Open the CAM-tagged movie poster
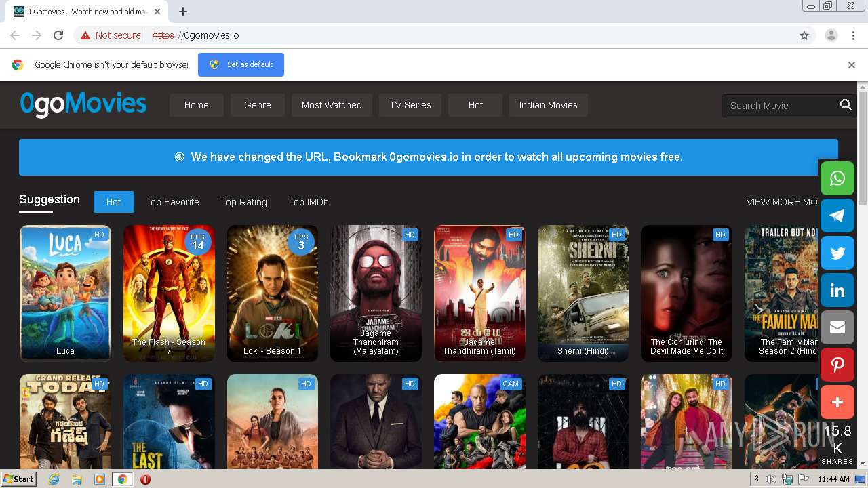This screenshot has height=488, width=868. [479, 422]
